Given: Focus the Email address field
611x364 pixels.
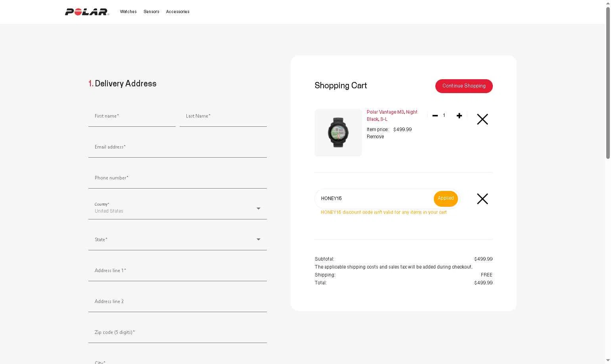Looking at the screenshot, I should pos(178,147).
